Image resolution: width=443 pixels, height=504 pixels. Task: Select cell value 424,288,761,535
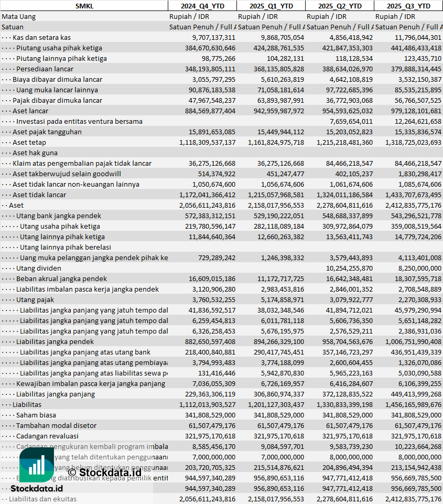tap(279, 48)
